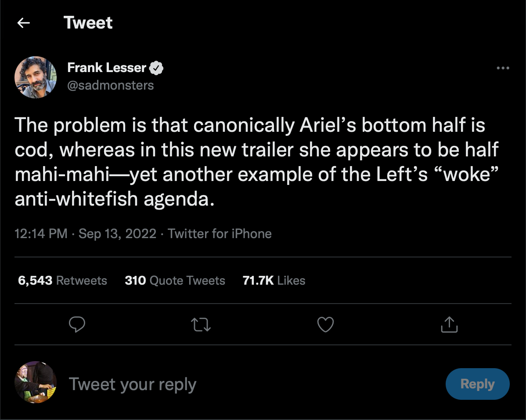The width and height of the screenshot is (526, 420).
Task: Open the @sadmonsters handle link
Action: pyautogui.click(x=111, y=85)
